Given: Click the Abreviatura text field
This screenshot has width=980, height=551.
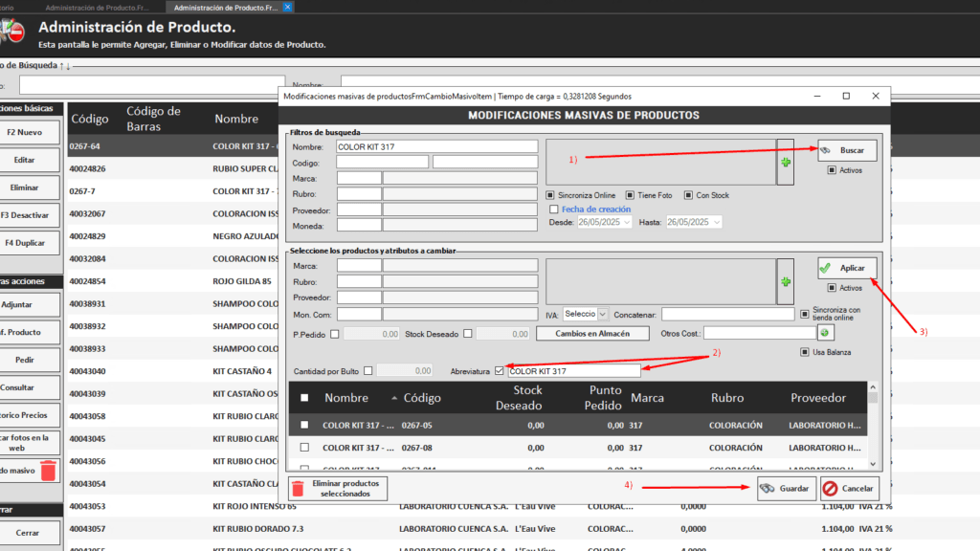Looking at the screenshot, I should coord(574,371).
